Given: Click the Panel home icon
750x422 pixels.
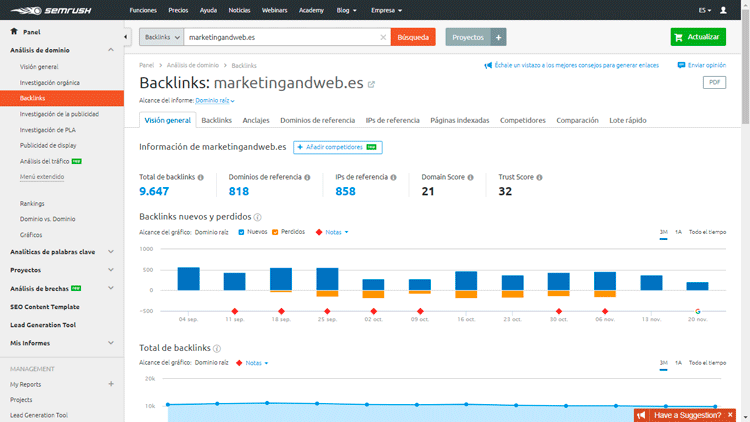Looking at the screenshot, I should click(x=14, y=32).
